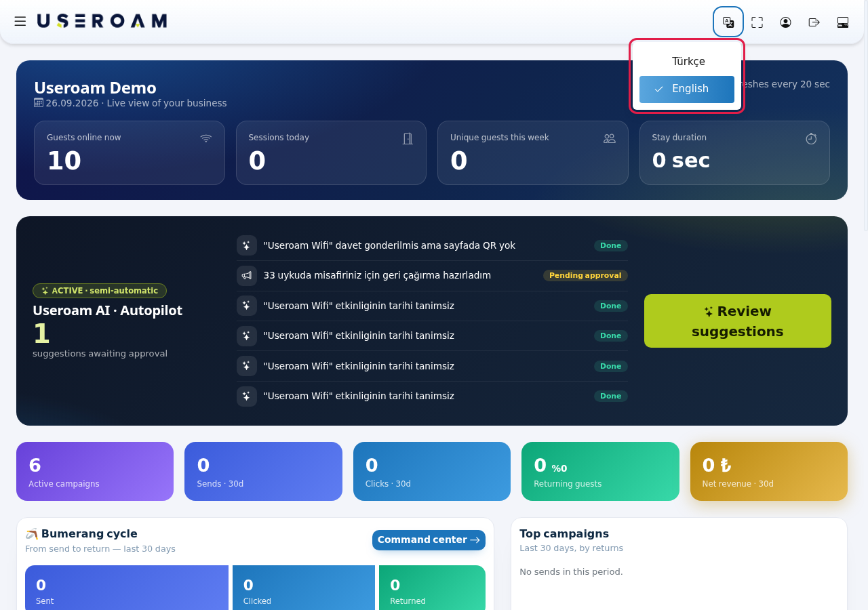This screenshot has width=868, height=610.
Task: Select English language option
Action: [x=687, y=89]
